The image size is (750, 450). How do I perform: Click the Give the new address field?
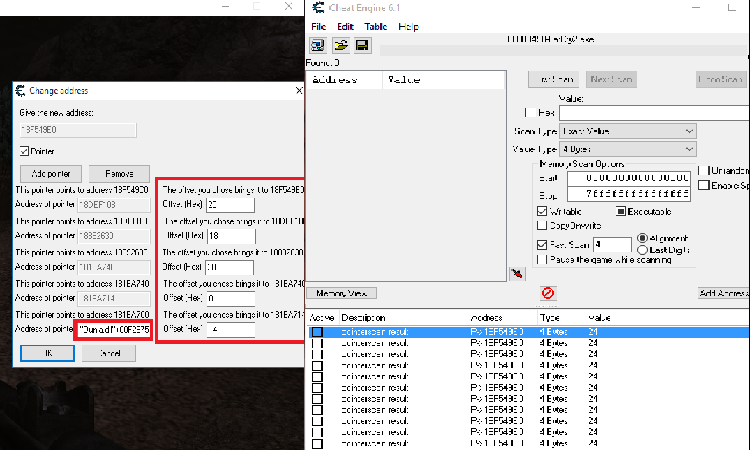tap(78, 130)
